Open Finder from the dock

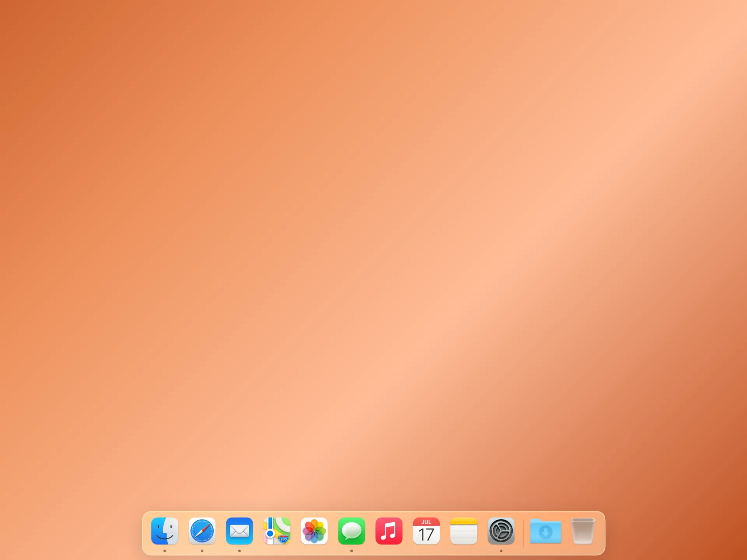coord(165,531)
